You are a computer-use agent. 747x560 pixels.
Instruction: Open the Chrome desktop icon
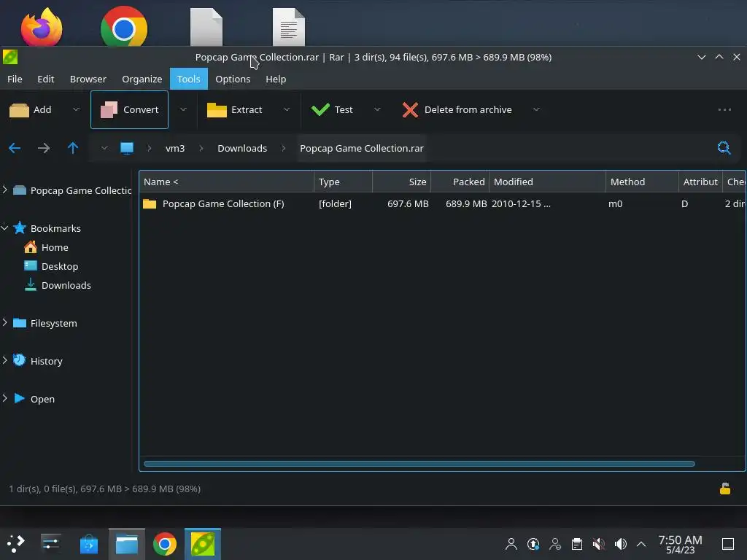pos(124,27)
